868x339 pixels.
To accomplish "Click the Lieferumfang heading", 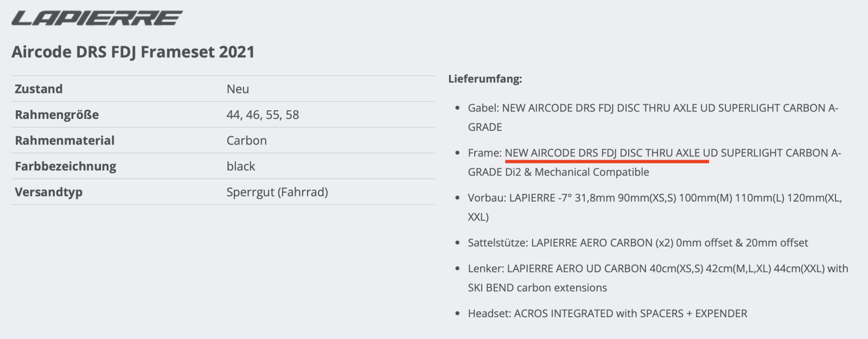I will click(x=485, y=79).
